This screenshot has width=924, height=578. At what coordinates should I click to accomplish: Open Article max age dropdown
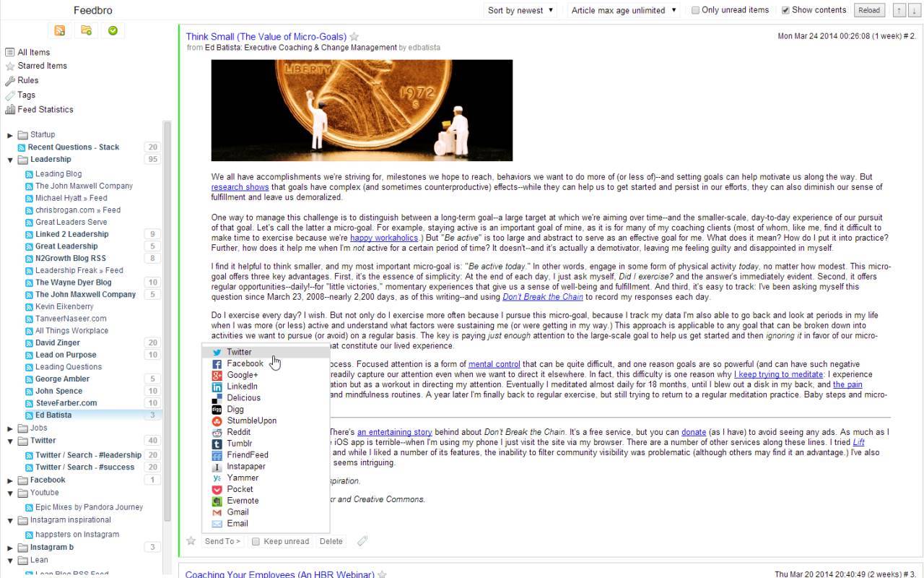coord(623,10)
